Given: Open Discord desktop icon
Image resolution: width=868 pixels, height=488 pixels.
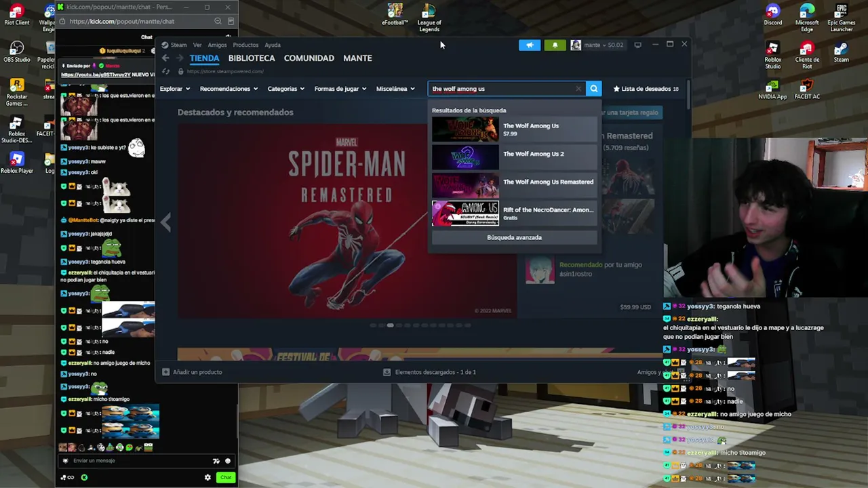Looking at the screenshot, I should coord(773,14).
